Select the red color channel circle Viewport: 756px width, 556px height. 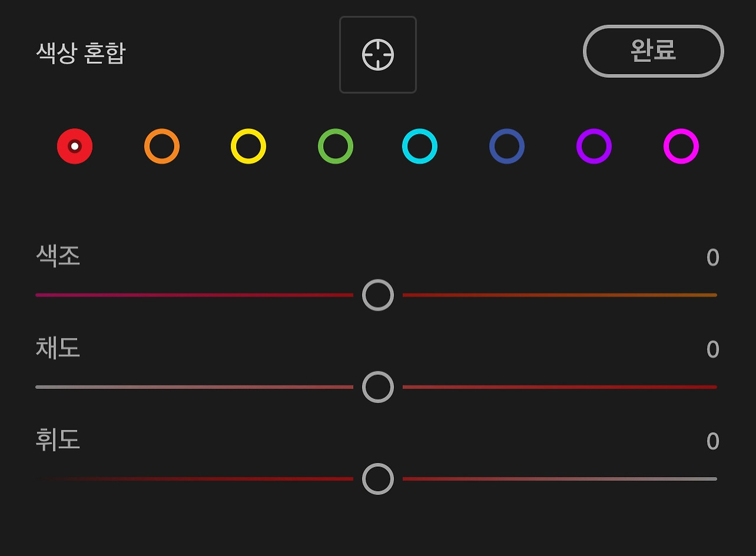[x=75, y=146]
